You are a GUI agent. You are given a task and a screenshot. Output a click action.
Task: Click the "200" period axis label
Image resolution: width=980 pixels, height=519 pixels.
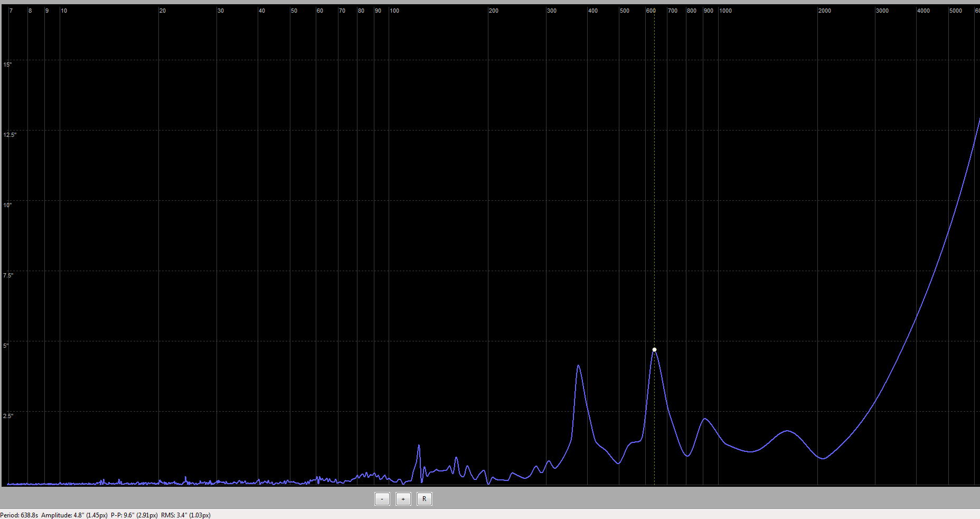[494, 11]
